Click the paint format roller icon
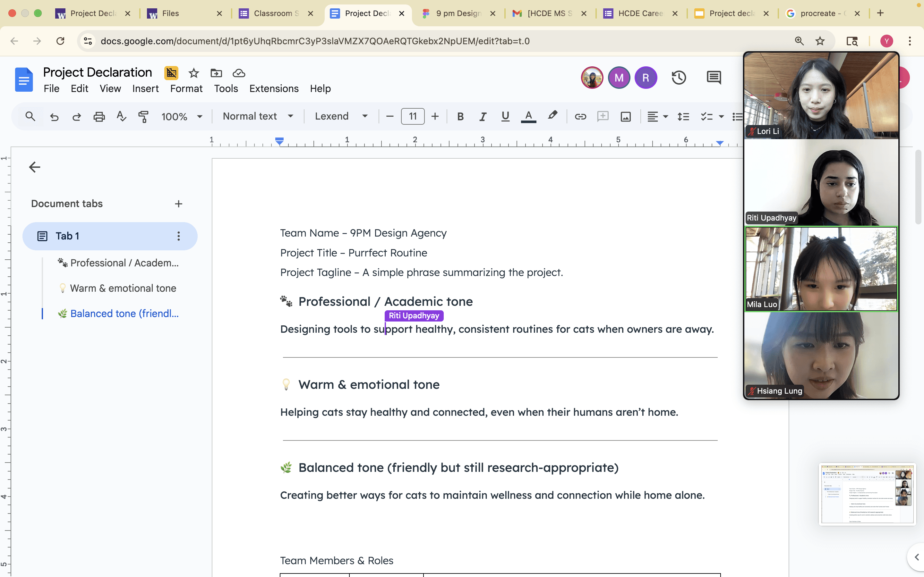The width and height of the screenshot is (924, 577). [x=143, y=116]
